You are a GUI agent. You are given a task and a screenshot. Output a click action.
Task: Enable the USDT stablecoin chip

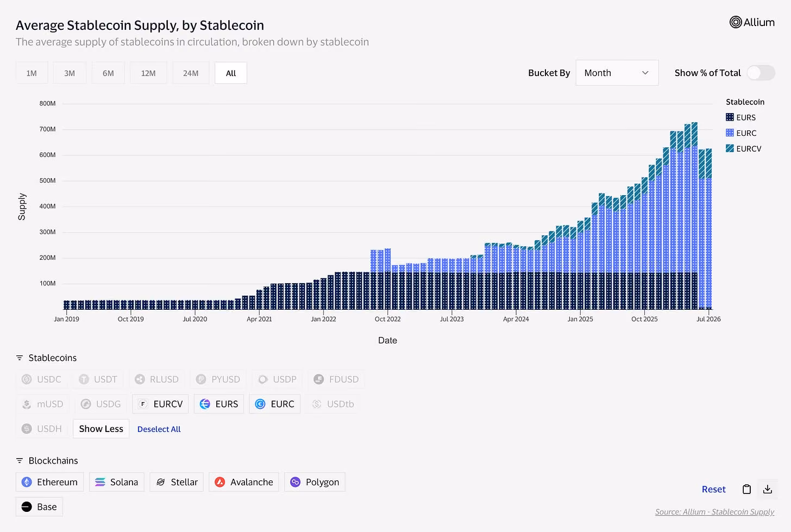click(98, 379)
